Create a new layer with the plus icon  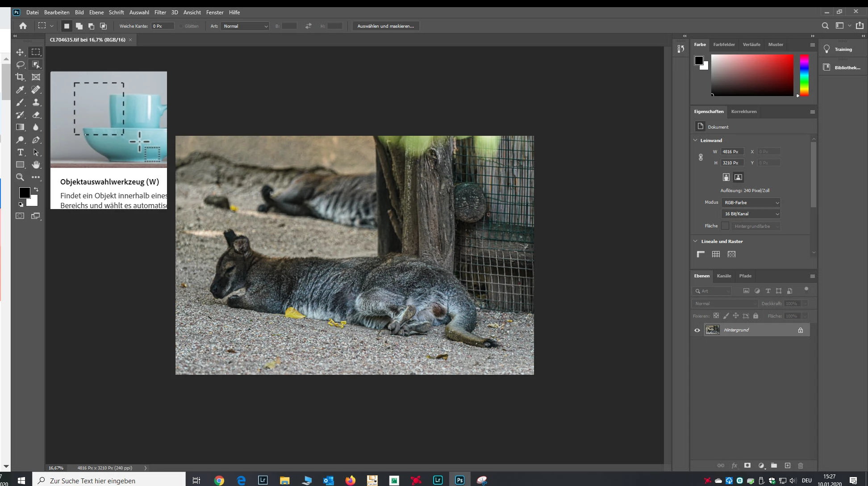click(788, 465)
